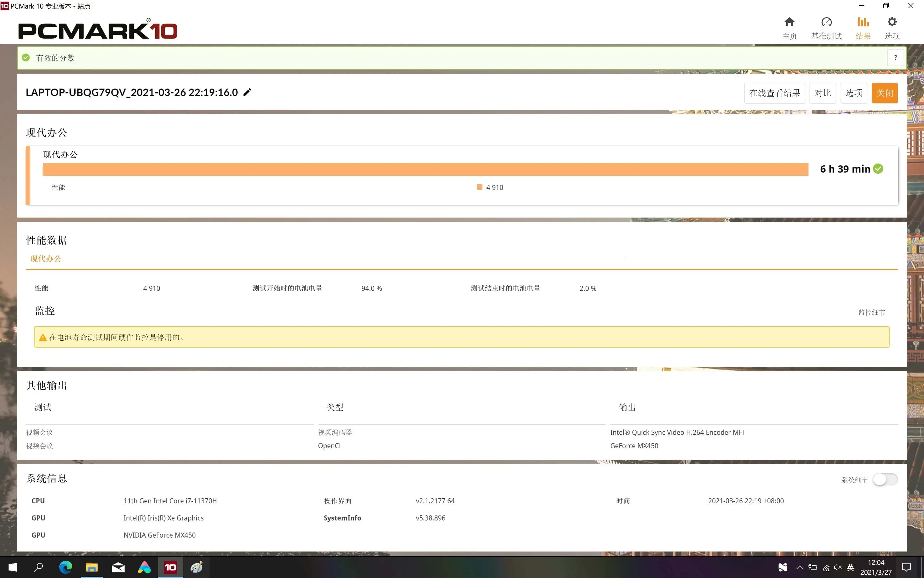Click the green valid-score check icon
Viewport: 924px width, 578px height.
[x=26, y=58]
